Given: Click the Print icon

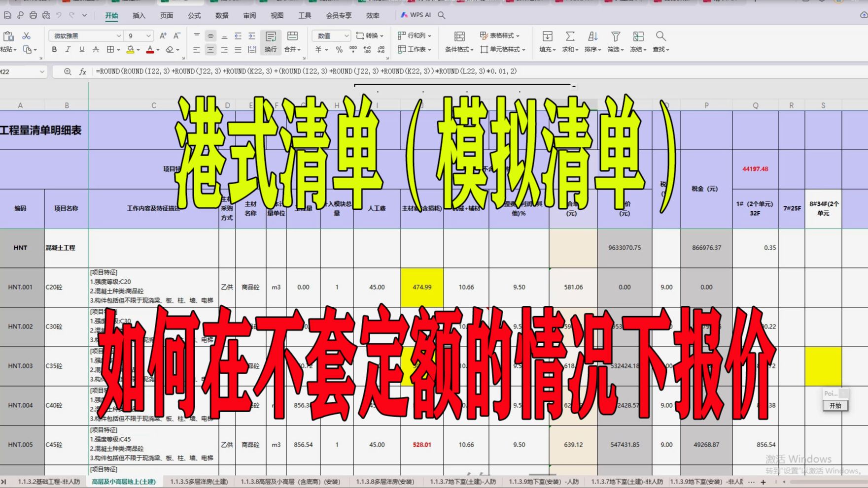Looking at the screenshot, I should tap(33, 15).
